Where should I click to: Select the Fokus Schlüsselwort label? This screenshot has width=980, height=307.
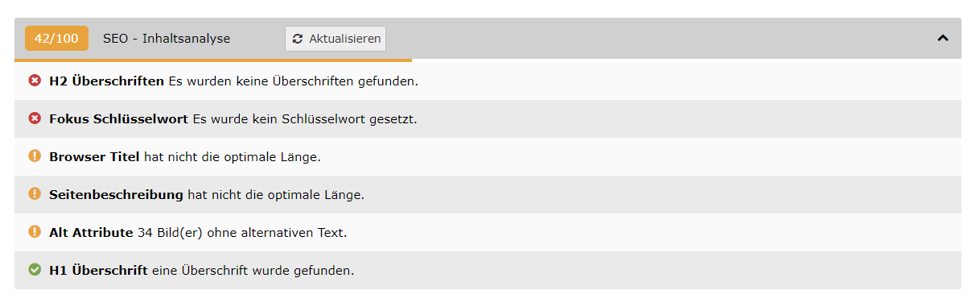pyautogui.click(x=118, y=119)
